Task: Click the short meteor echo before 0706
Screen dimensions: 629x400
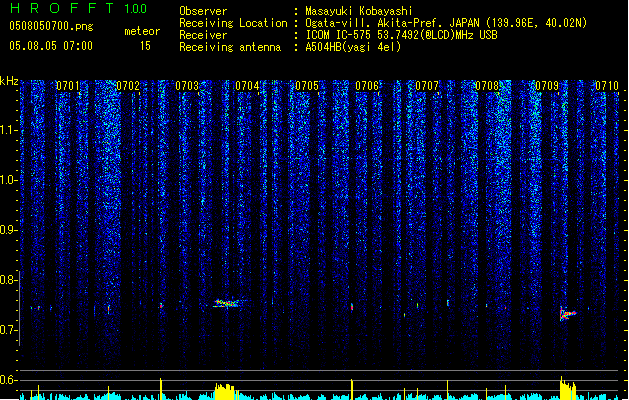Action: (x=352, y=307)
